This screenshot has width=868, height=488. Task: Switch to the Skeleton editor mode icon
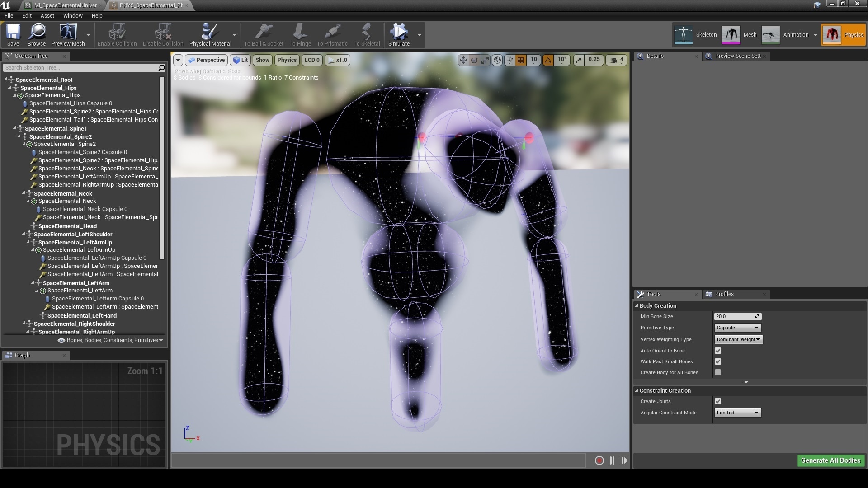pyautogui.click(x=683, y=34)
